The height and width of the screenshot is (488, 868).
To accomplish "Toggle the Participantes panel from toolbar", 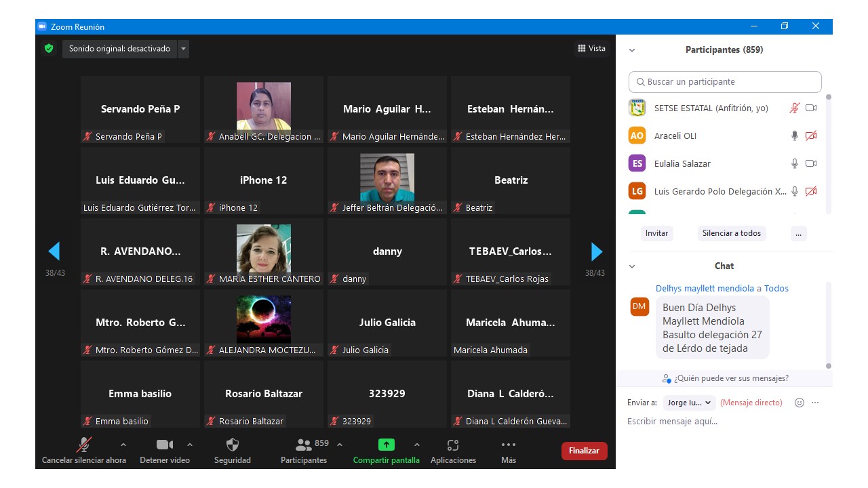I will tap(304, 451).
